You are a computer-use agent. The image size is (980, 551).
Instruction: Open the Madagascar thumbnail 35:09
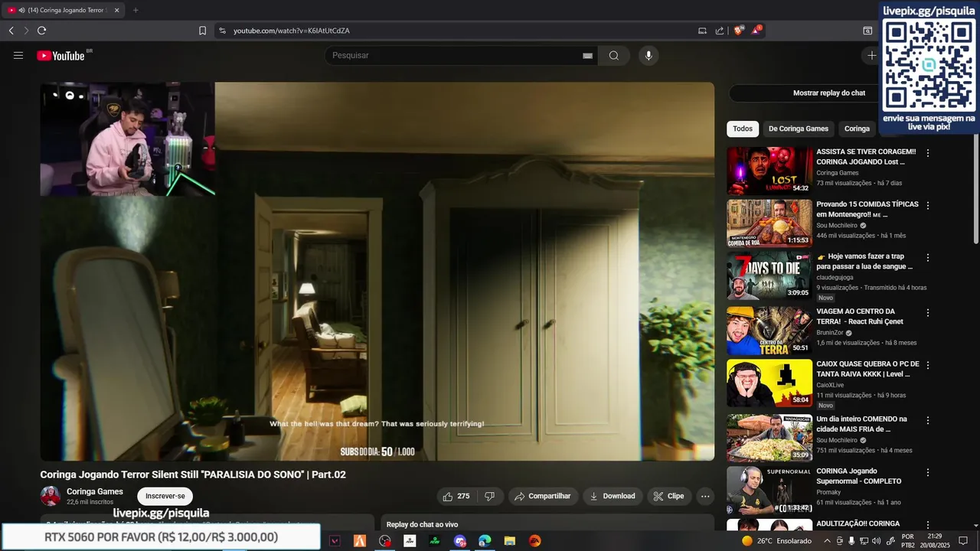coord(769,438)
